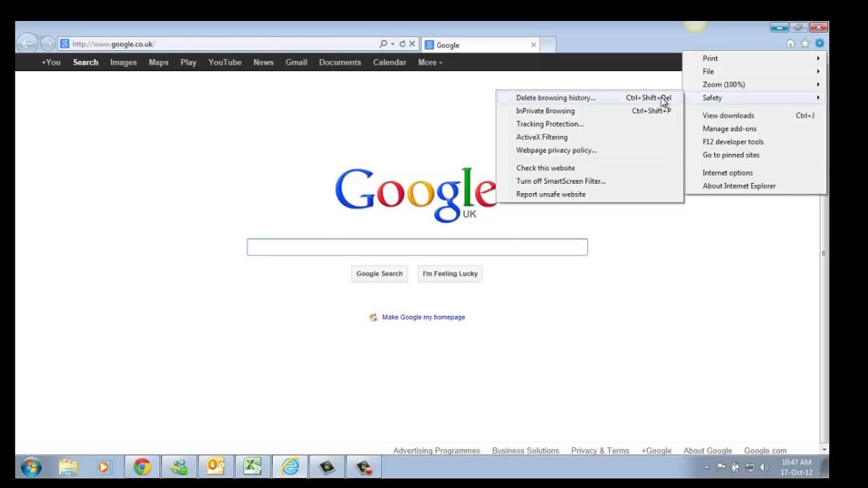Open Webpage privacy policy
The image size is (868, 488).
(589, 150)
